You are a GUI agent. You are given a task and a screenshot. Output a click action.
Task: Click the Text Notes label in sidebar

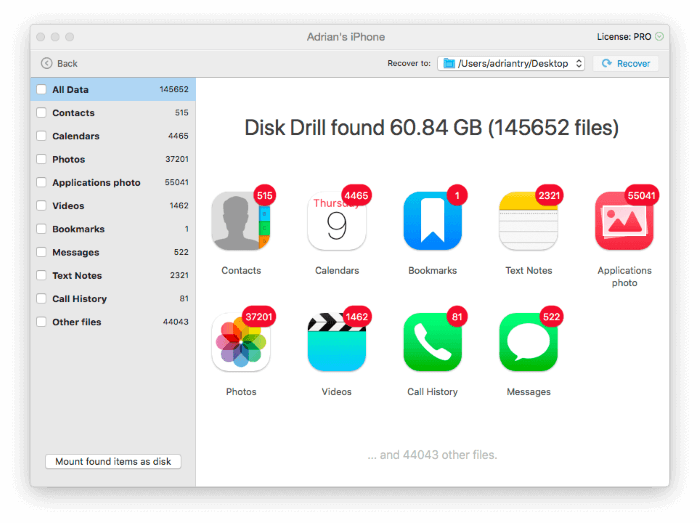(x=77, y=275)
